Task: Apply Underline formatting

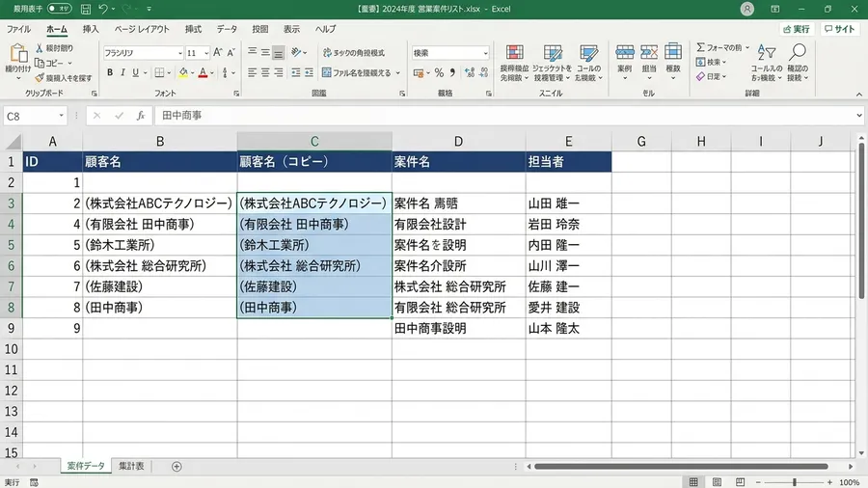Action: click(135, 72)
